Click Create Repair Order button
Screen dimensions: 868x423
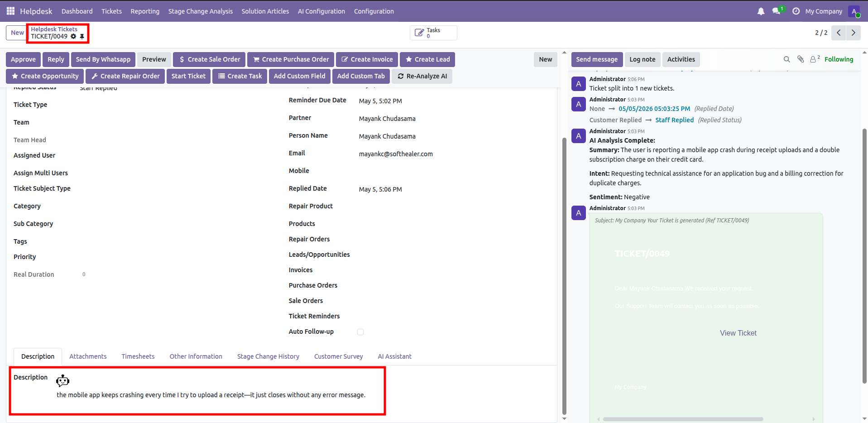tap(125, 76)
